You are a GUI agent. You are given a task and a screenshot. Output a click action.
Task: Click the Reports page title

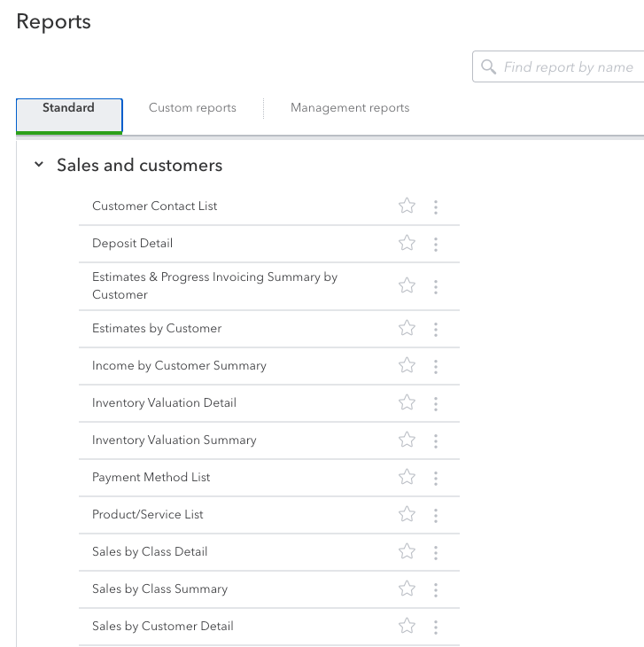54,21
